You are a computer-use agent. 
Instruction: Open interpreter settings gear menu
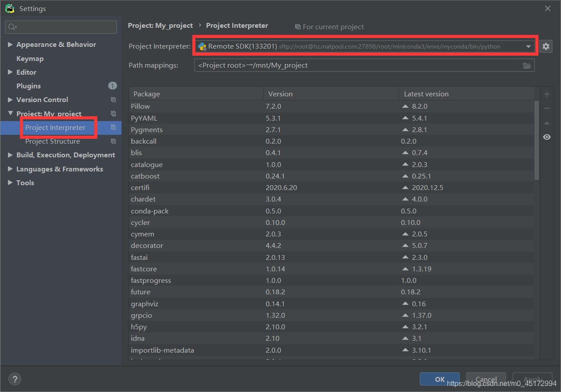pos(546,46)
